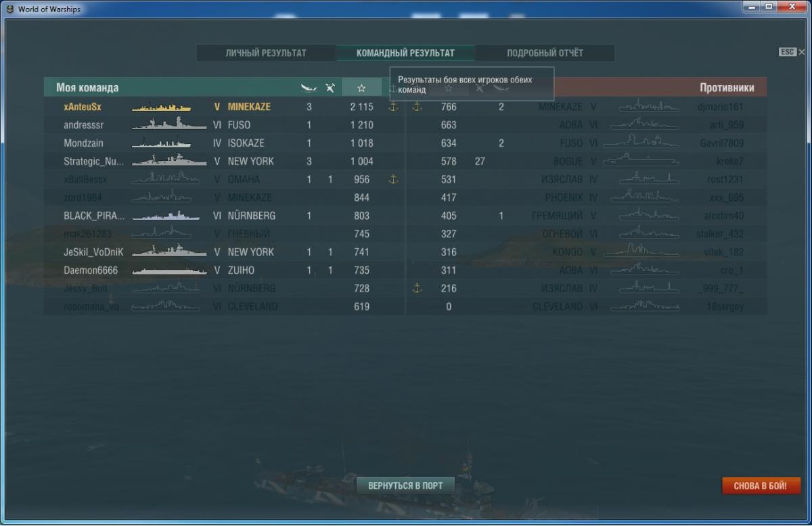This screenshot has height=526, width=812.
Task: Click the FUSO ship silhouette of andresssr
Action: click(x=169, y=125)
